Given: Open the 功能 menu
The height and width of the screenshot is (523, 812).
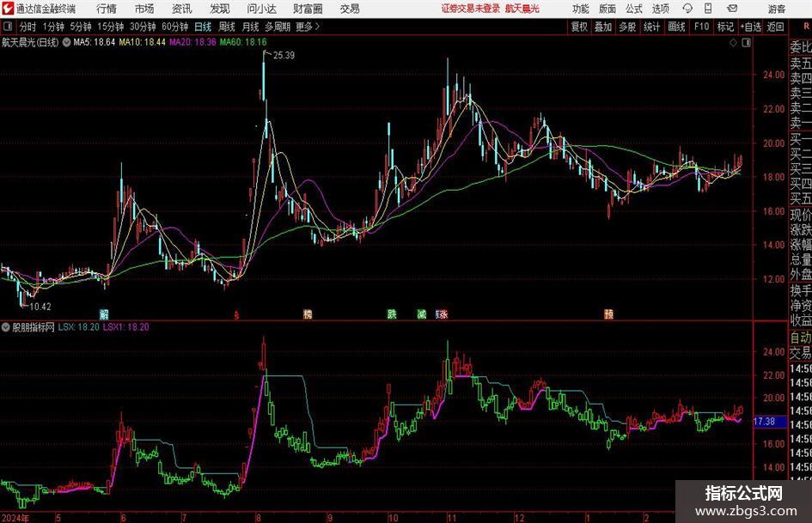Looking at the screenshot, I should [581, 9].
